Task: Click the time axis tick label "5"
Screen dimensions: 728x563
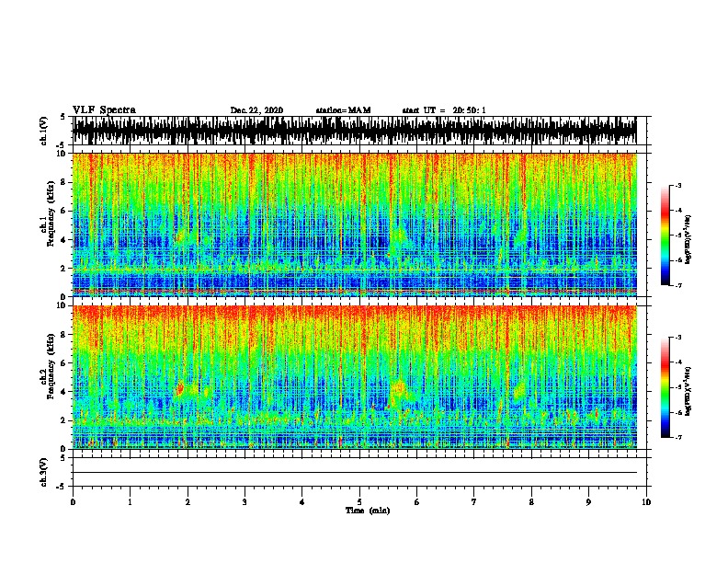Action: pos(359,502)
